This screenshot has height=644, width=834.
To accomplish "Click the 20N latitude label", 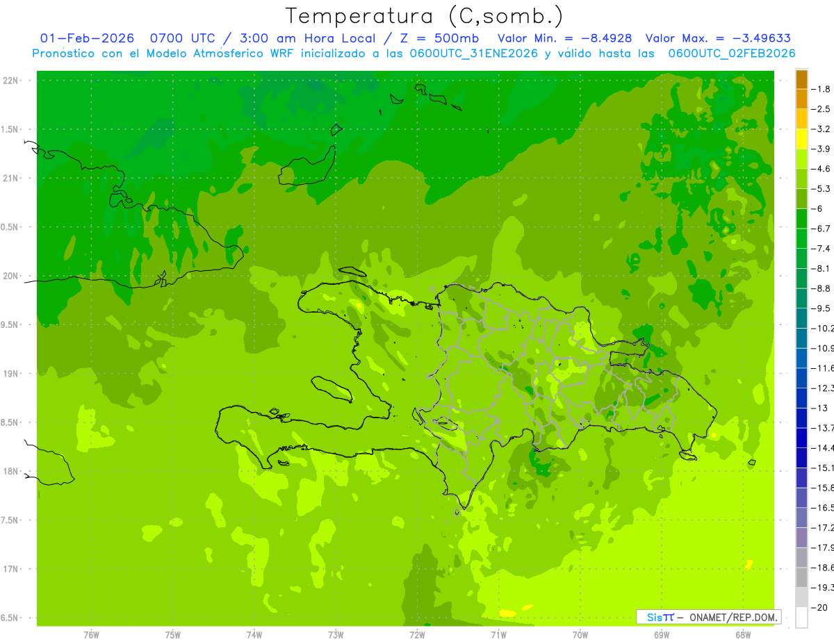I will (10, 276).
